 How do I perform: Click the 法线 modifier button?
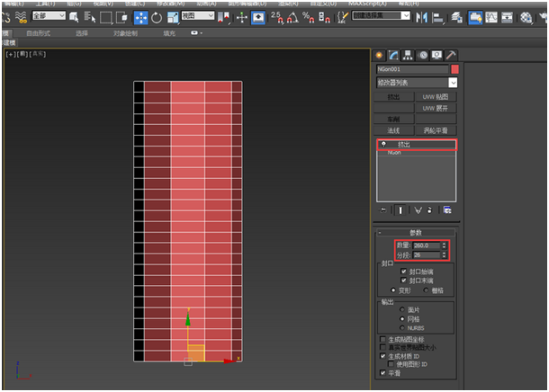pyautogui.click(x=394, y=130)
